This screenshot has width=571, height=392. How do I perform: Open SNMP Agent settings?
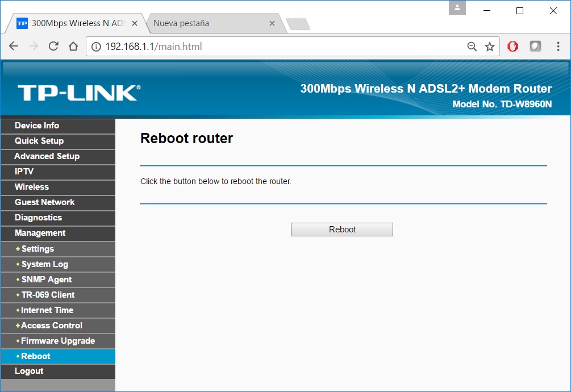[x=59, y=280]
